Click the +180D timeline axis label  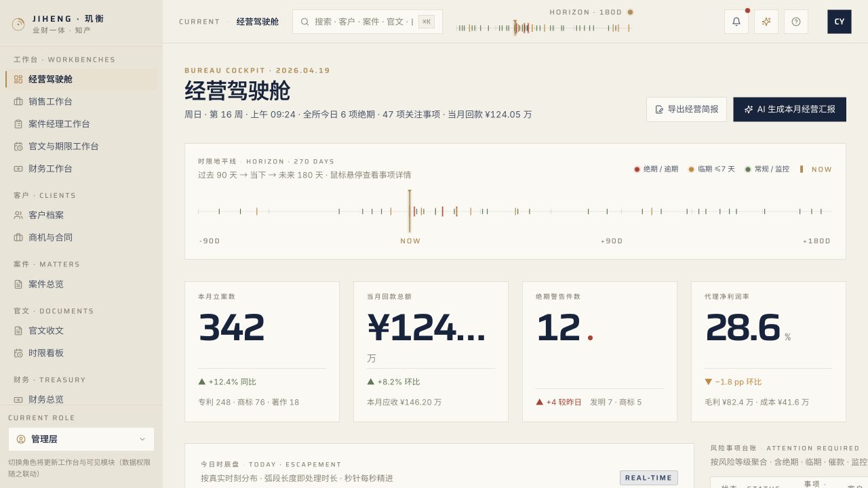point(816,241)
